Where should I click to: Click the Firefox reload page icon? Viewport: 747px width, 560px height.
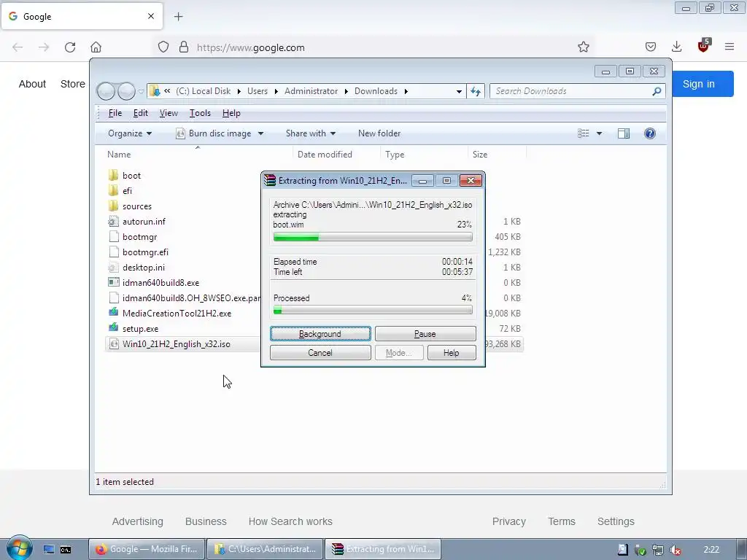click(x=70, y=47)
